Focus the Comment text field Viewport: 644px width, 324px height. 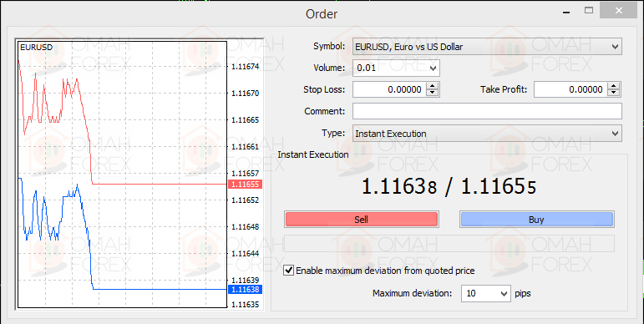click(x=487, y=111)
